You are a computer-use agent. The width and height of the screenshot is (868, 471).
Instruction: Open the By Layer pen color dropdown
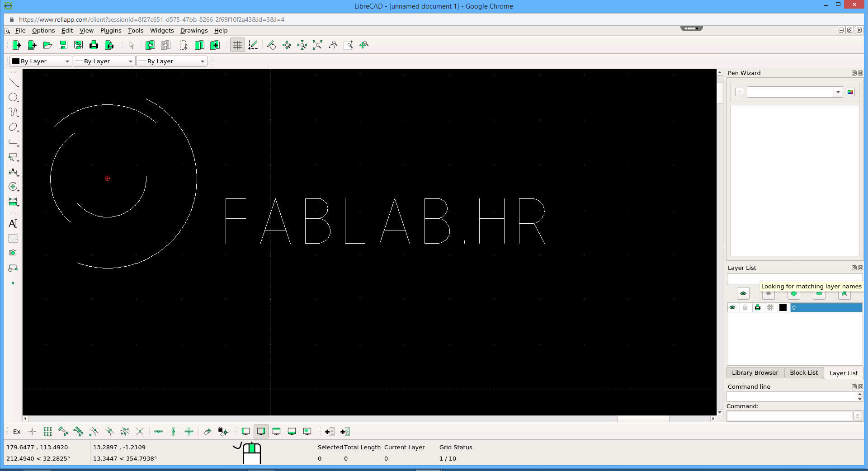[x=67, y=61]
